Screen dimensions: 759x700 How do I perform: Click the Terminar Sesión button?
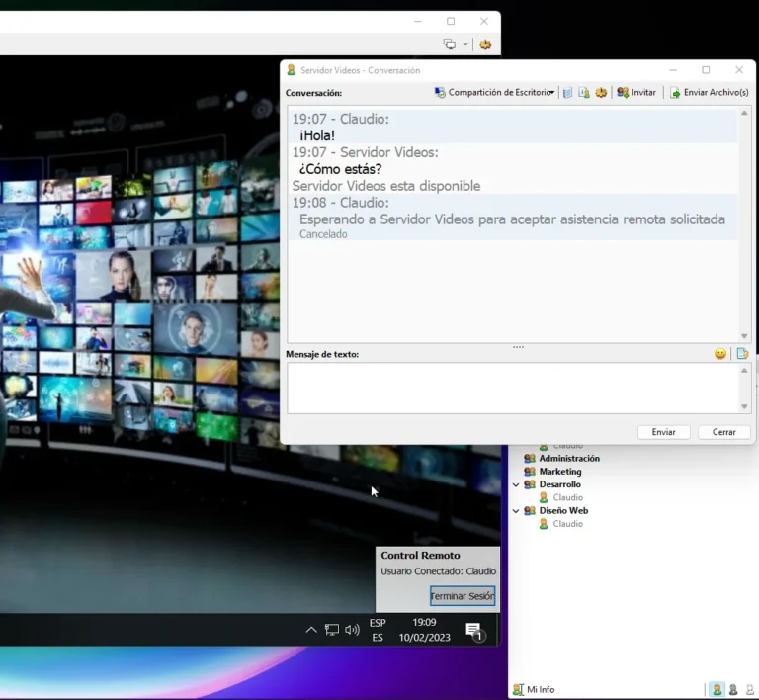(462, 596)
